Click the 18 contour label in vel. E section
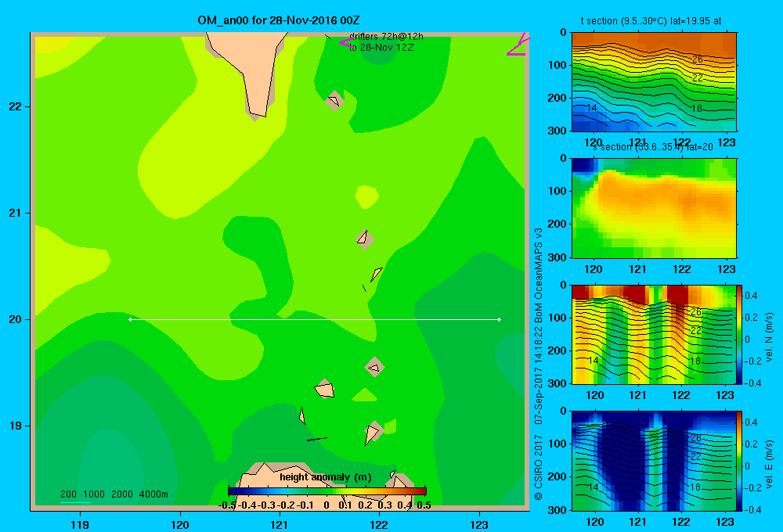The image size is (783, 532). tap(695, 487)
